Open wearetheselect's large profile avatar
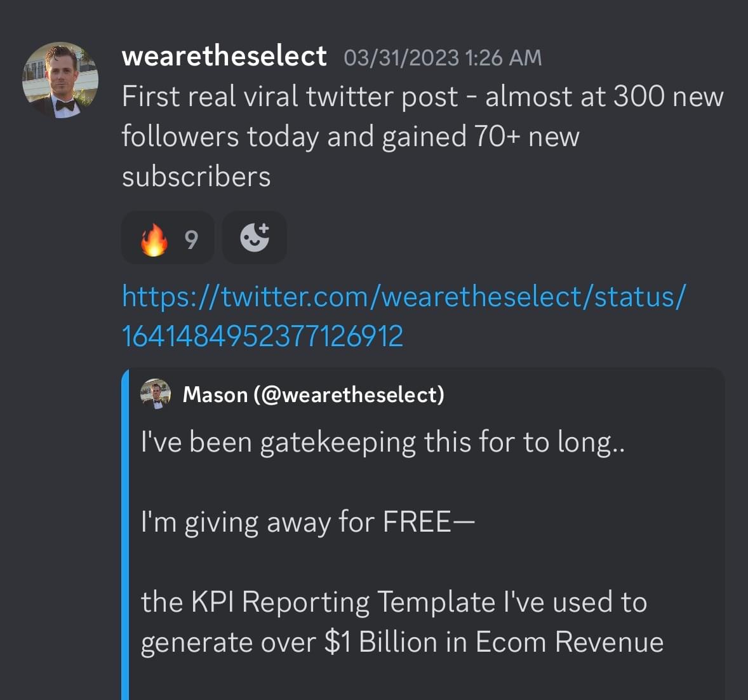The image size is (748, 700). 60,80
